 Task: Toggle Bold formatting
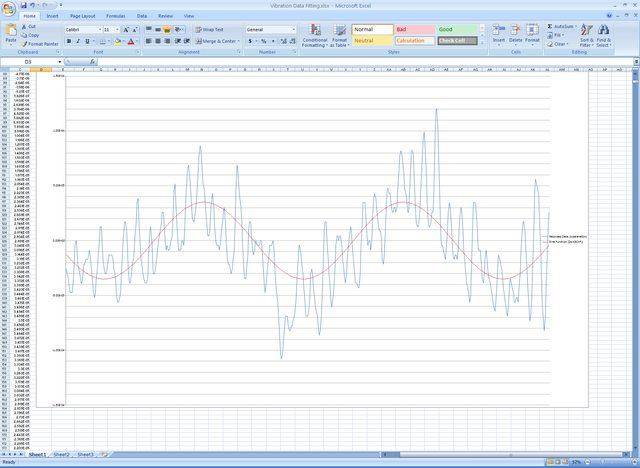coord(70,42)
